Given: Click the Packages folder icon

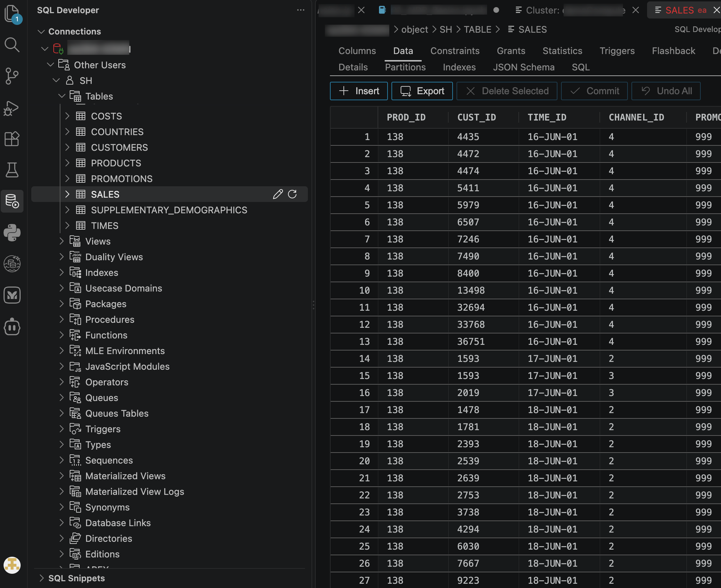Looking at the screenshot, I should [x=75, y=304].
